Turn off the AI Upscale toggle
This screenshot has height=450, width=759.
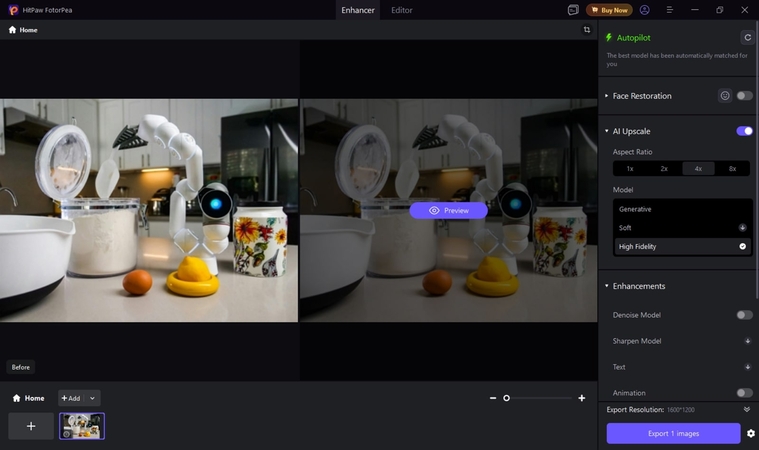744,131
